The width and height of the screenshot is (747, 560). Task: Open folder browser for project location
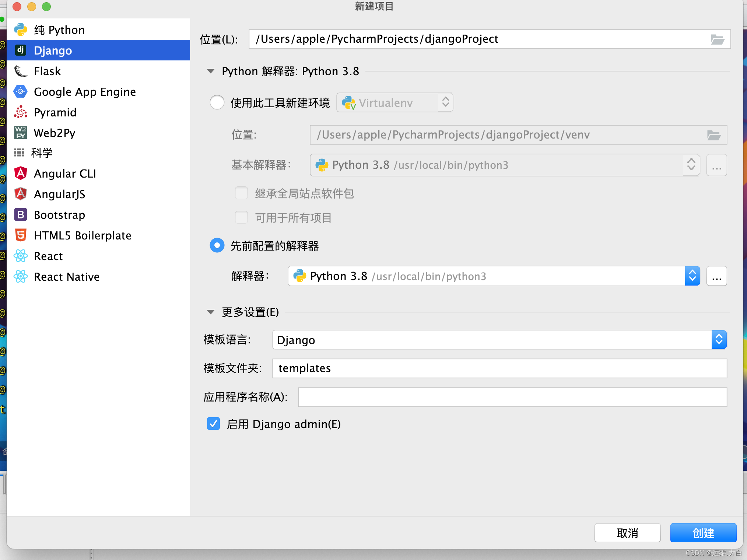coord(718,39)
